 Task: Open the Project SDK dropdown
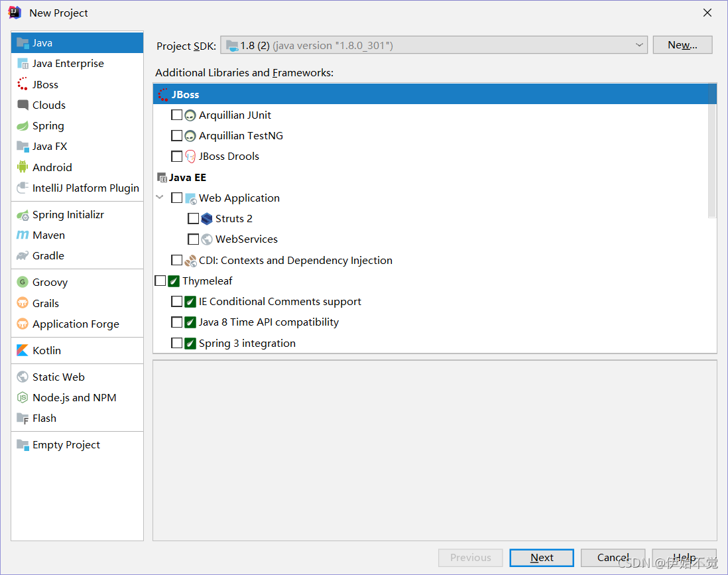[x=434, y=45]
